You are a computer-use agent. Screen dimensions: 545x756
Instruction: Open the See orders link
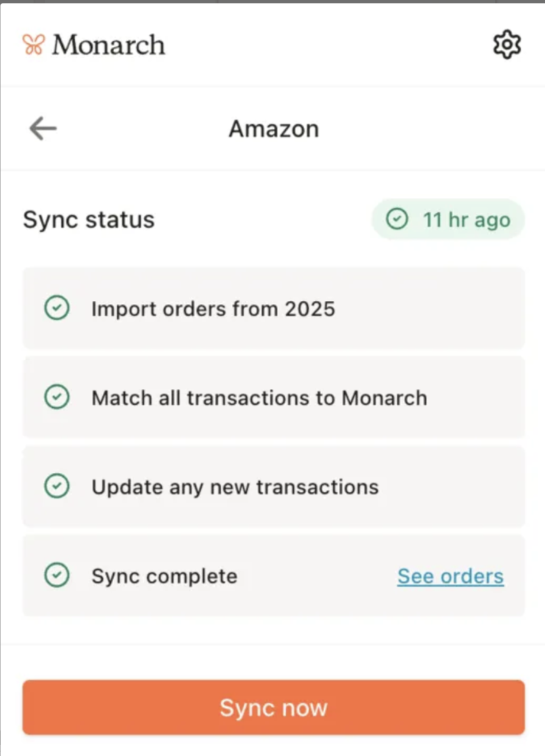(x=450, y=576)
